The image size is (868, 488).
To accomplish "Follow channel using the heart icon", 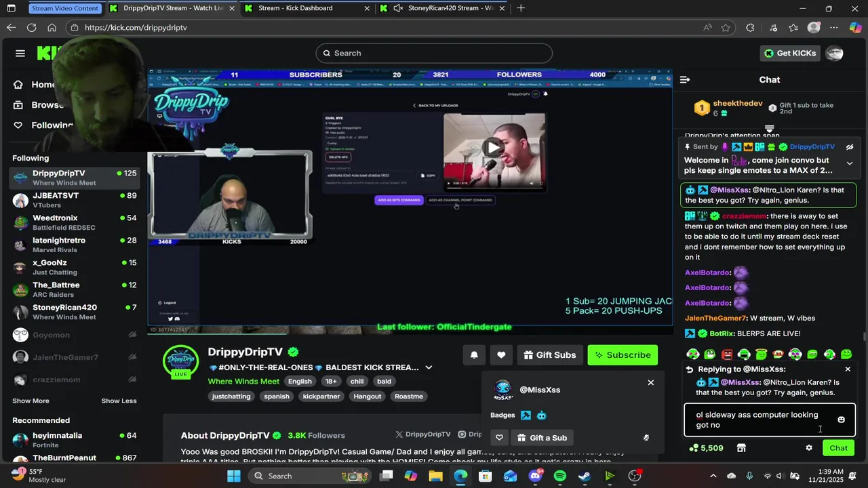I will coord(501,355).
